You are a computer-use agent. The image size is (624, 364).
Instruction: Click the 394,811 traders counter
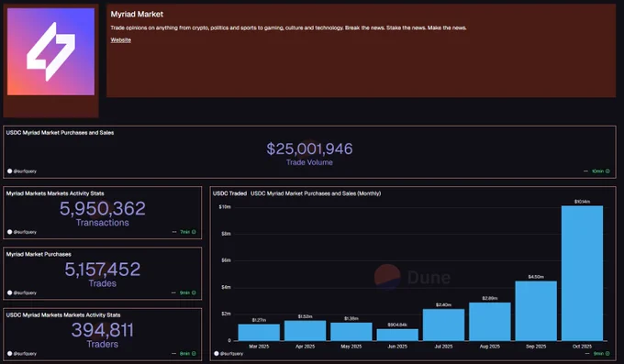pos(103,330)
